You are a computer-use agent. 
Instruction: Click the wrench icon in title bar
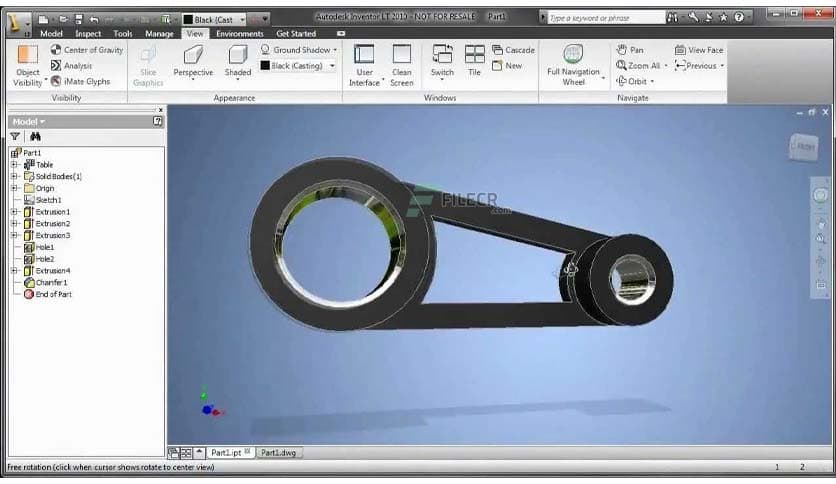(693, 18)
